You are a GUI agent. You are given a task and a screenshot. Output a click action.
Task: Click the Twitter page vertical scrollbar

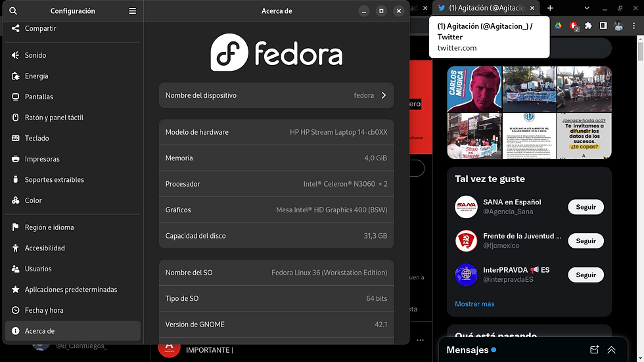point(640,51)
